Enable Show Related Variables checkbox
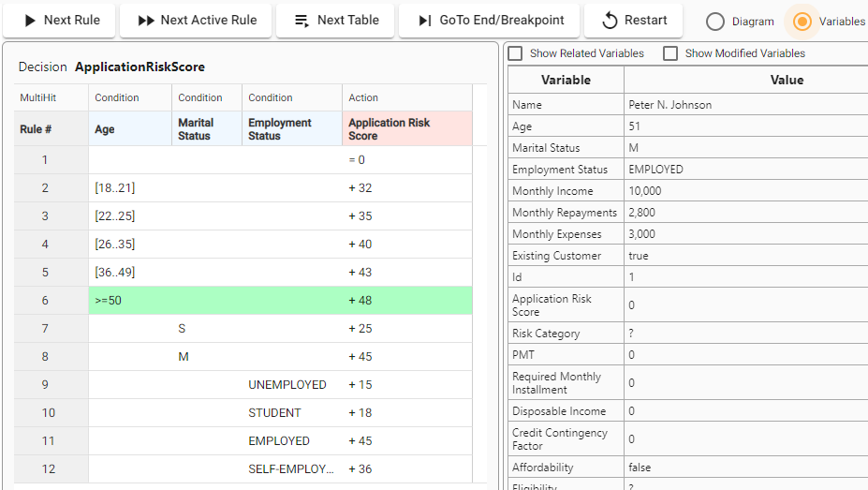The width and height of the screenshot is (868, 490). (516, 53)
